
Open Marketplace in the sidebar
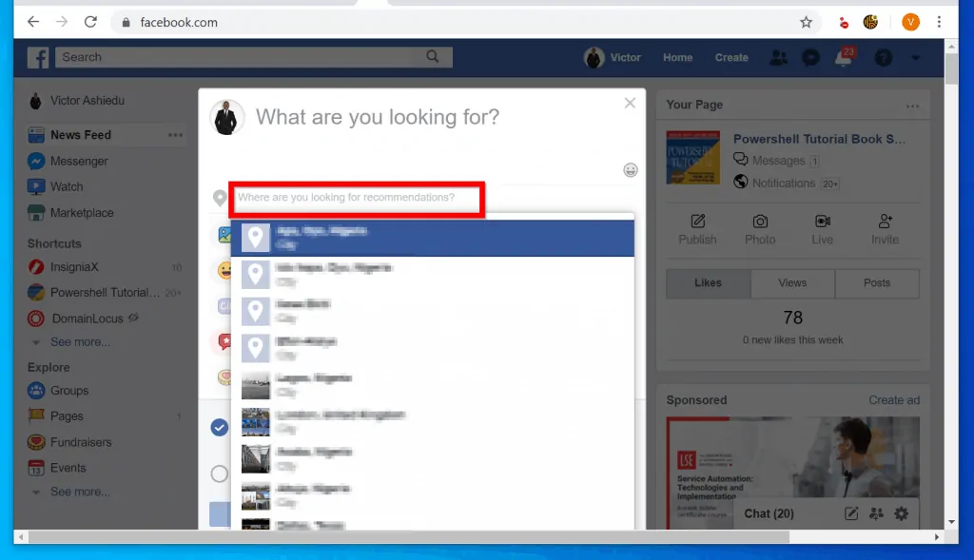(x=83, y=212)
